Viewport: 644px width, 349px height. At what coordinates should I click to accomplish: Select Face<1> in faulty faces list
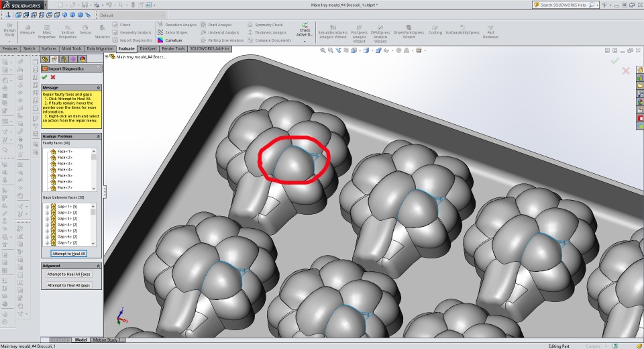tap(62, 151)
